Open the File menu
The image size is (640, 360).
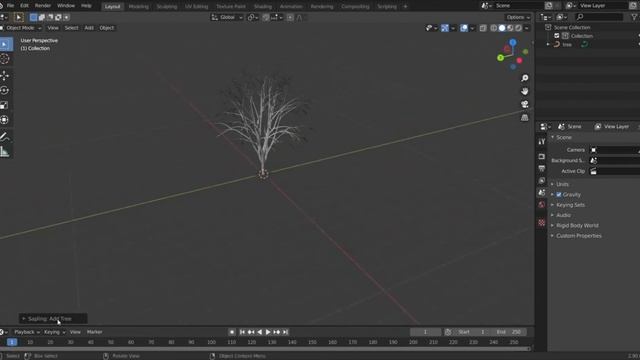[x=10, y=6]
